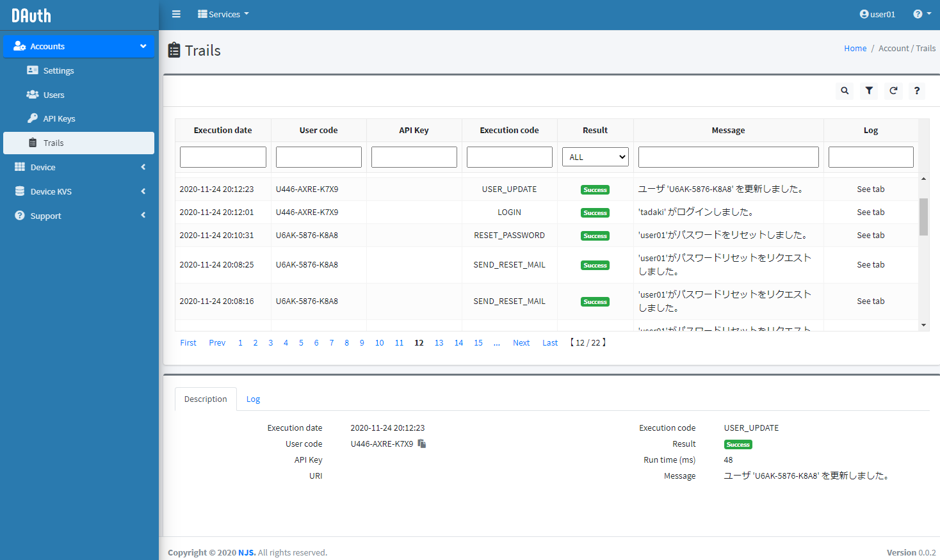Click the API Keys key icon

(33, 118)
